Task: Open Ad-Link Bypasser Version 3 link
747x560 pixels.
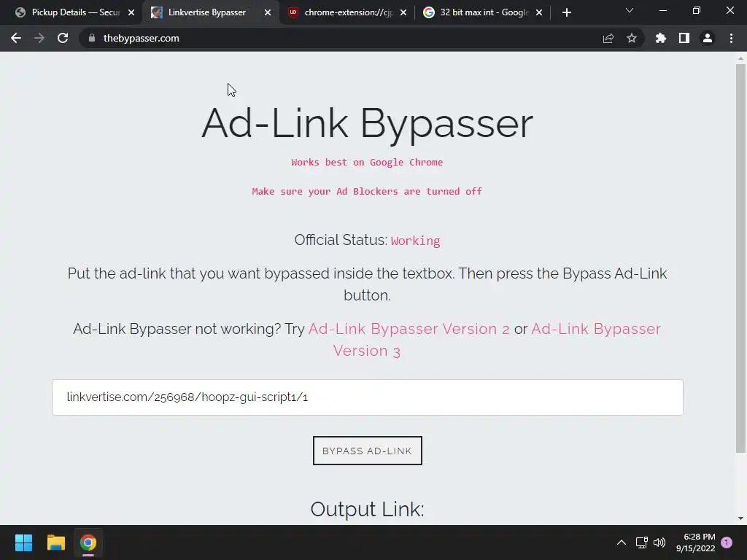Action: point(497,340)
